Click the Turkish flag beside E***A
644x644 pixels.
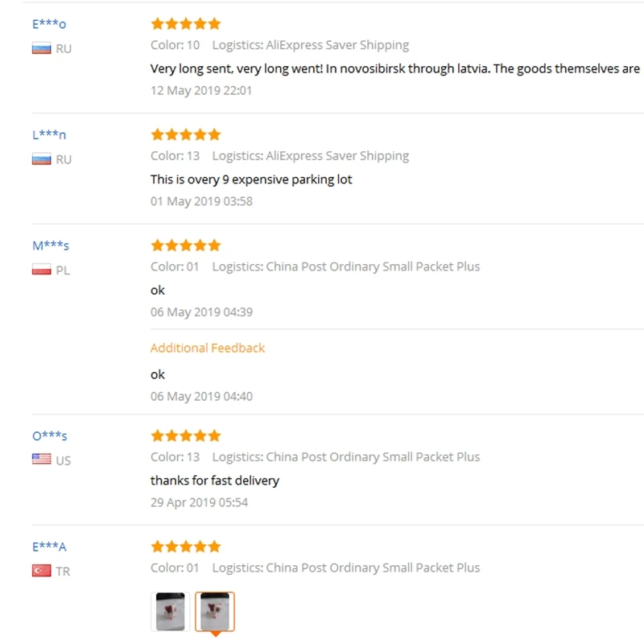pyautogui.click(x=41, y=571)
